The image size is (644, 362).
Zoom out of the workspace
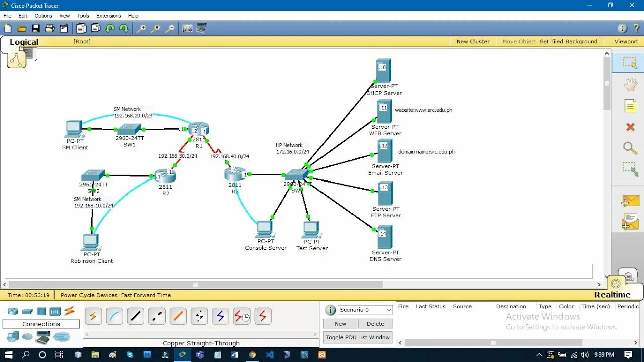pyautogui.click(x=170, y=29)
